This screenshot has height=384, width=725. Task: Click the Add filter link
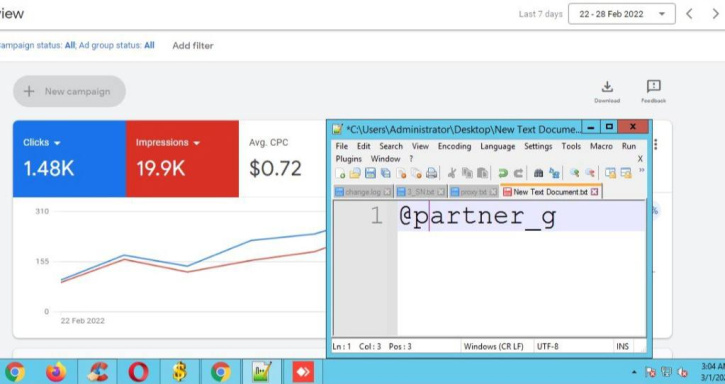point(193,45)
